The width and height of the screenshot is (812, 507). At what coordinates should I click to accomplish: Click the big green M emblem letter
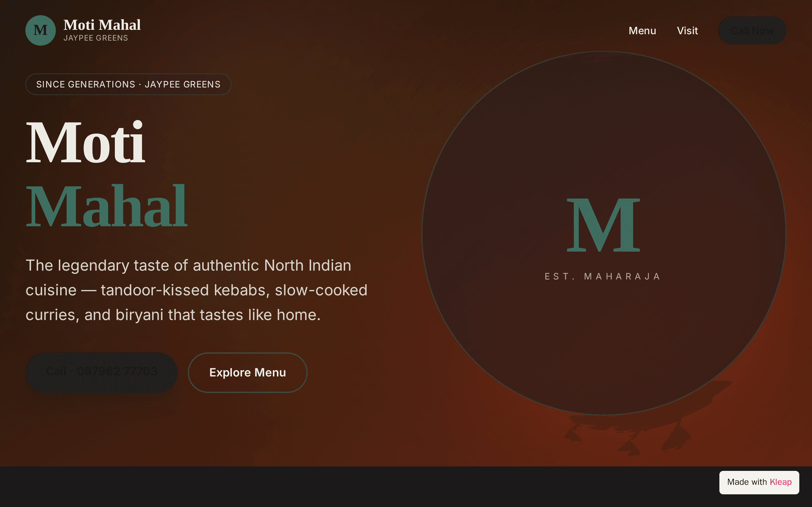pos(603,225)
